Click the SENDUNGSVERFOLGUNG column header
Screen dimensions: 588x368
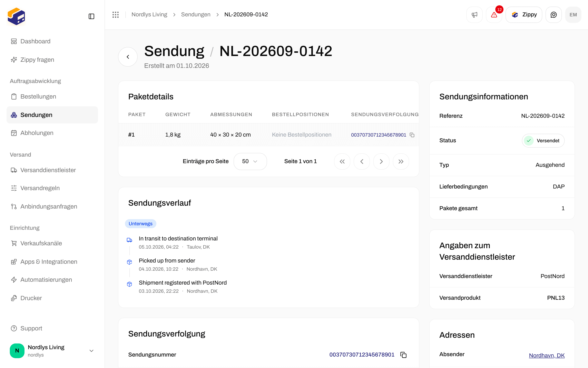click(385, 115)
